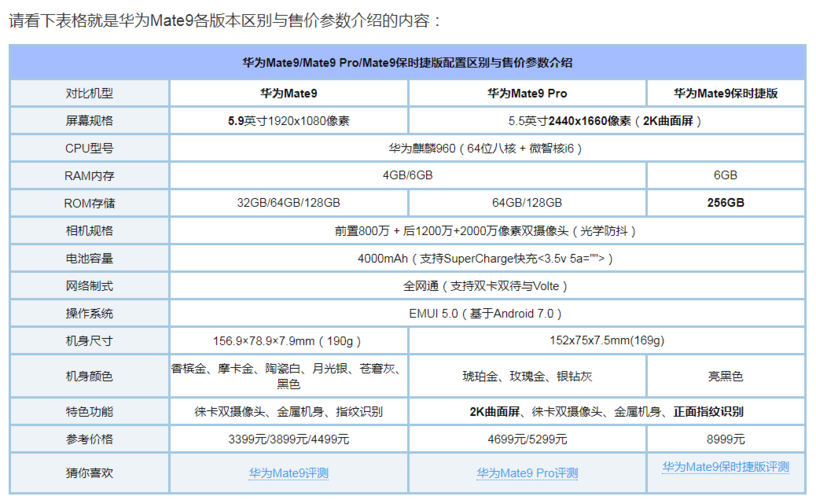The width and height of the screenshot is (816, 500).
Task: Click the 256GB storage cell
Action: pos(725,203)
